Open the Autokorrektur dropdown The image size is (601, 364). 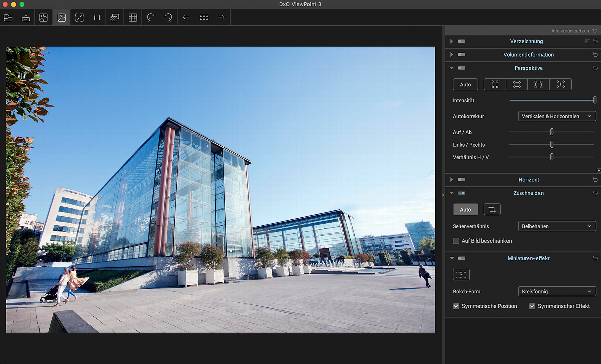click(x=557, y=116)
